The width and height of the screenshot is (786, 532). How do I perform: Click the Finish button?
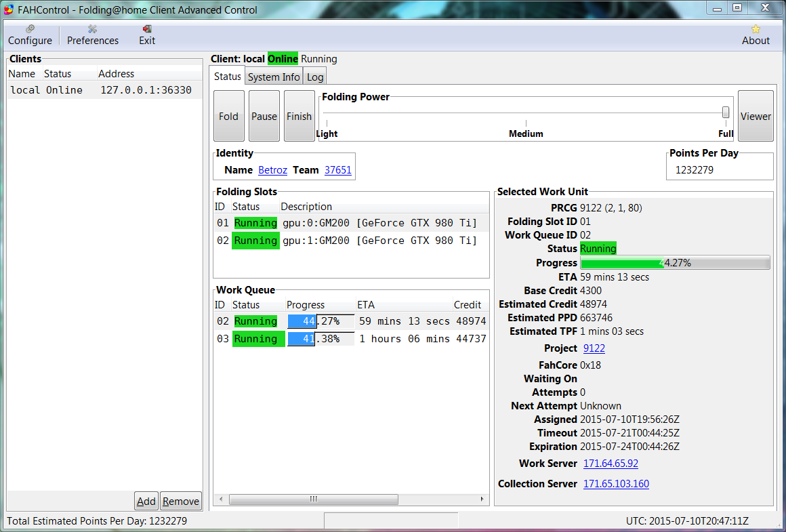point(299,116)
